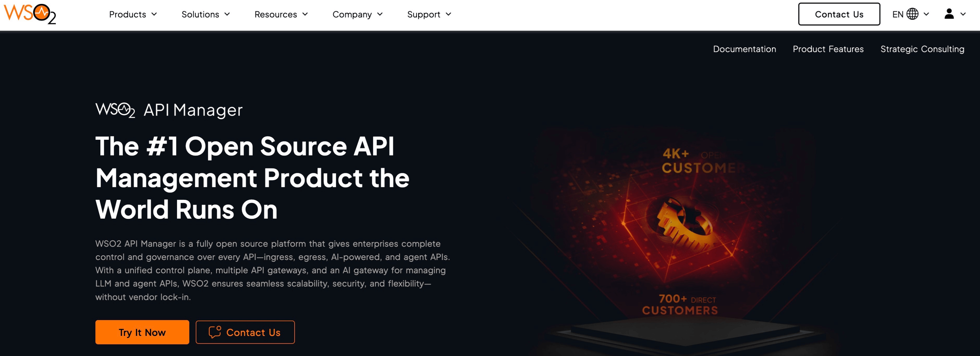Click the WSO2 orange logo
Screen dimensions: 980x356
(x=30, y=14)
